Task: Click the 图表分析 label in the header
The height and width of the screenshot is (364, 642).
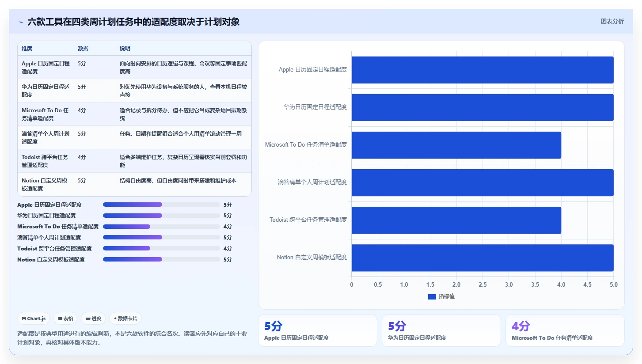Action: (612, 21)
